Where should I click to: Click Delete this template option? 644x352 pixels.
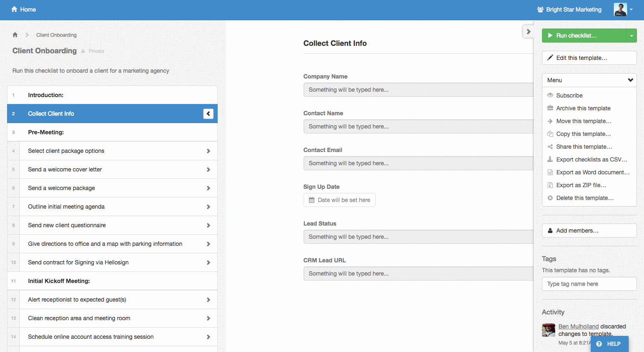pyautogui.click(x=585, y=198)
